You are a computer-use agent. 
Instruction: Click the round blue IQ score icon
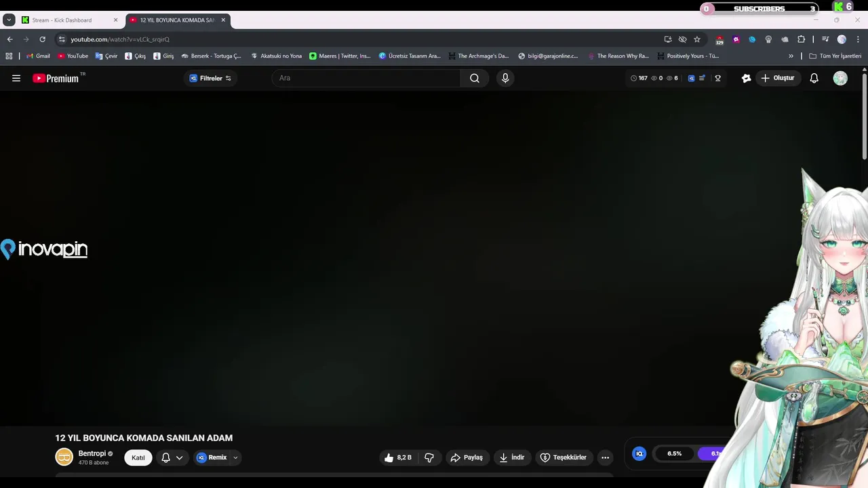click(x=639, y=453)
